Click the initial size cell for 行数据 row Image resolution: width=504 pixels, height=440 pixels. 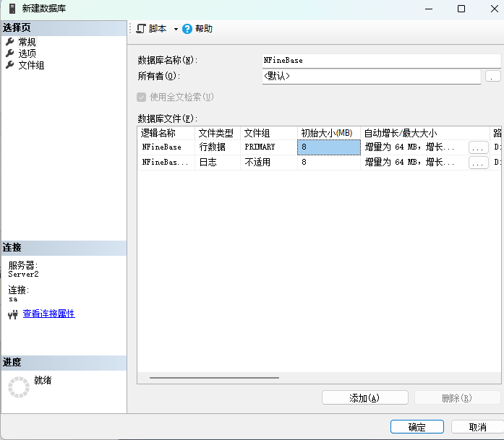329,147
